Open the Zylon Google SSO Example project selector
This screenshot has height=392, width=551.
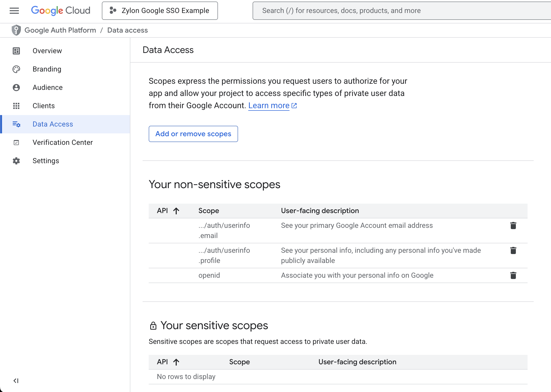point(160,10)
